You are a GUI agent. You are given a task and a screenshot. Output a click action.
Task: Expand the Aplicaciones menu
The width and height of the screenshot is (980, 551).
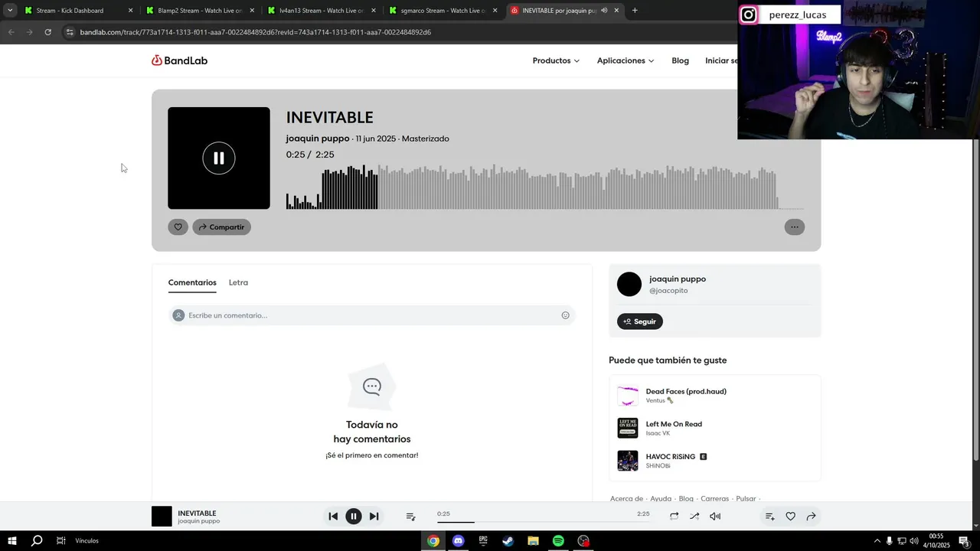pos(626,60)
